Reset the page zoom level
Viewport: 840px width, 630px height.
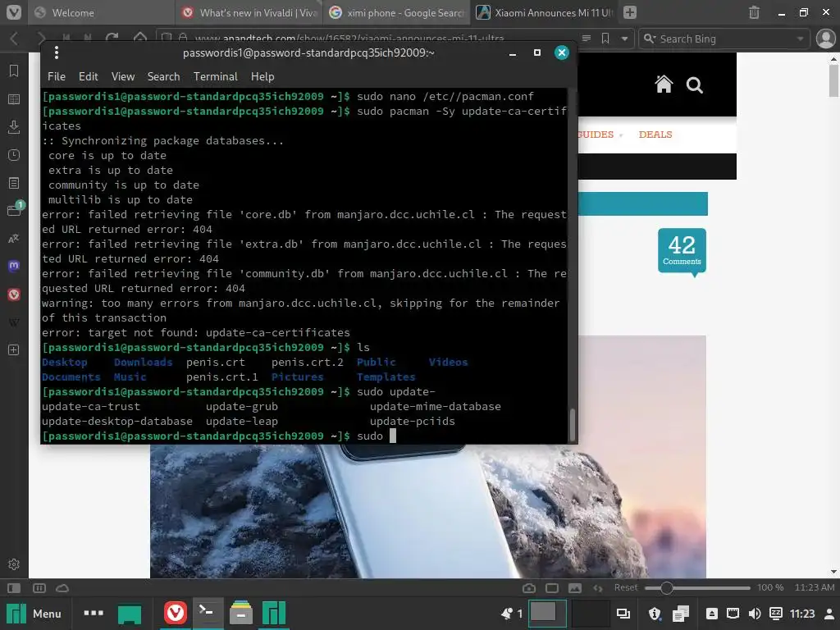tap(626, 587)
